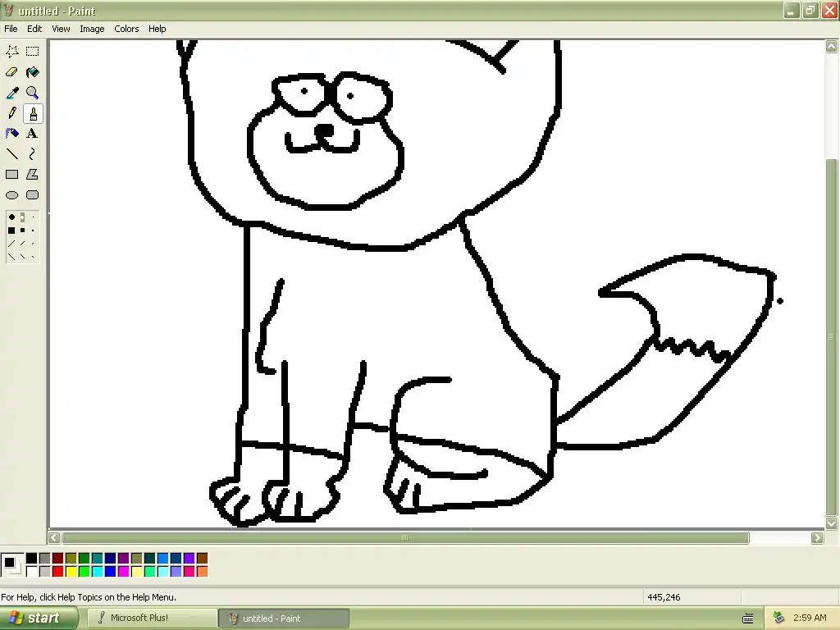The width and height of the screenshot is (840, 630).
Task: Choose the large forward-slash brush shape
Action: point(11,244)
